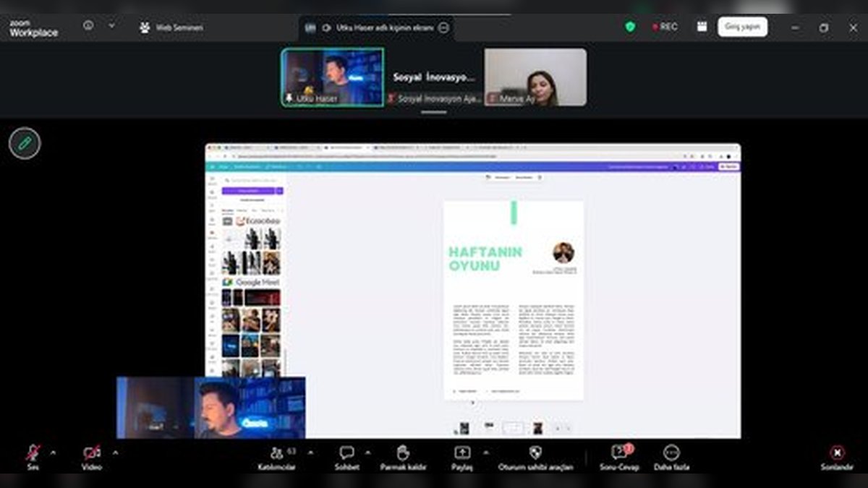Click the green pencil annotation icon
Screen dimensions: 868x488
(x=25, y=143)
